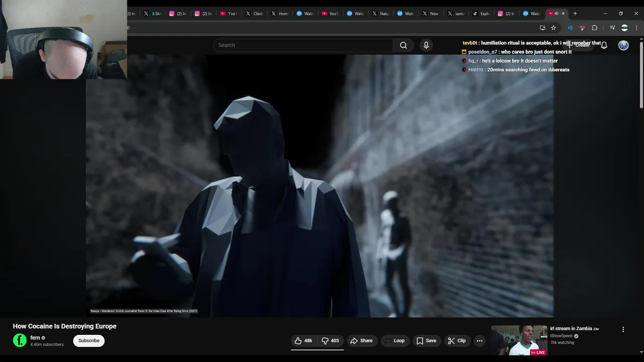Screen dimensions: 644x362
Task: Click the video title 'How Cocaine Is Destroying Europe'
Action: [64, 326]
